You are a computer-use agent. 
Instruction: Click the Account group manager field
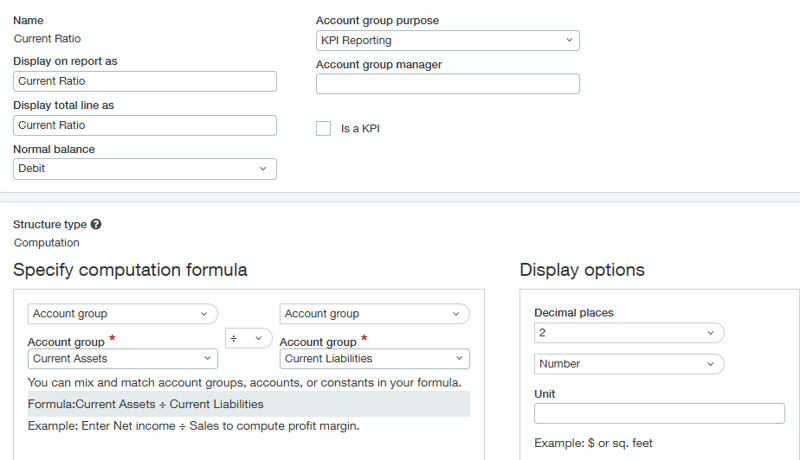click(x=447, y=84)
